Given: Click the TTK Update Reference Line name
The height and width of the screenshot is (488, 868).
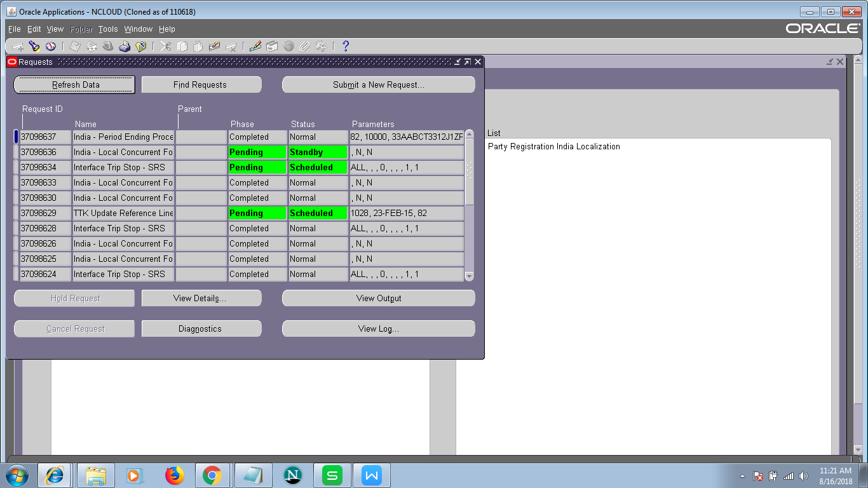Looking at the screenshot, I should (123, 213).
